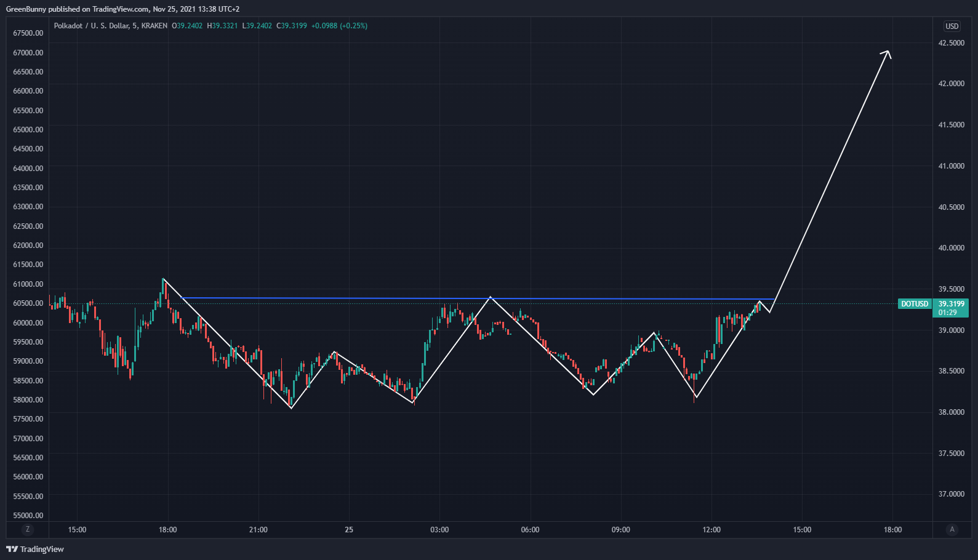The width and height of the screenshot is (978, 560).
Task: Click the 38.0000 price axis label
Action: point(951,412)
